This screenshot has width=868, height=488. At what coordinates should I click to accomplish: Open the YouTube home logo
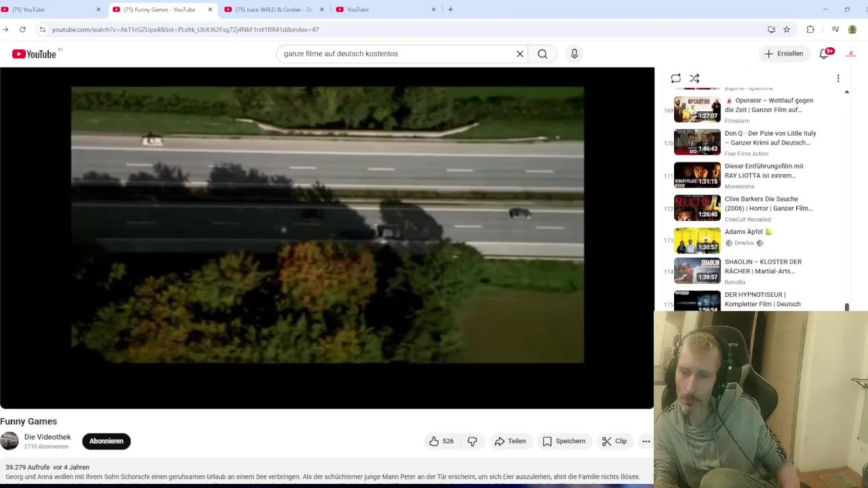tap(34, 54)
